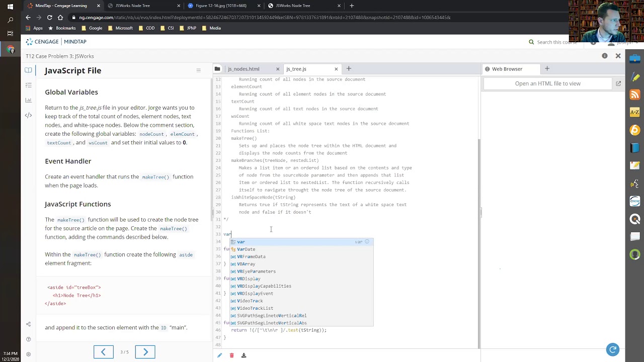Open the notepad with pencil app
Image resolution: width=644 pixels, height=362 pixels.
point(635,166)
